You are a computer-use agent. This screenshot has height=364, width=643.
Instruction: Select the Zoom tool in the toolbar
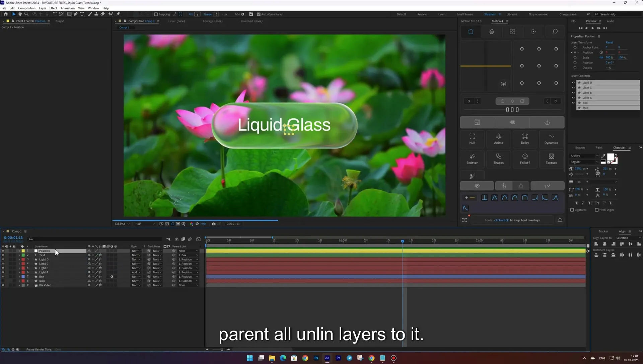(26, 14)
